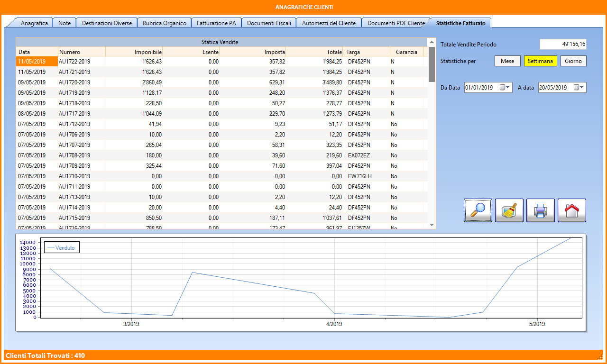Click the magnifying glass search button

(x=478, y=210)
